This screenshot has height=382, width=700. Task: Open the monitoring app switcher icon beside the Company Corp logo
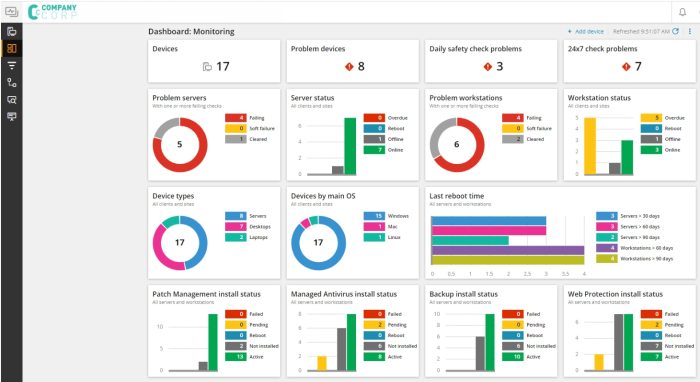[x=12, y=12]
